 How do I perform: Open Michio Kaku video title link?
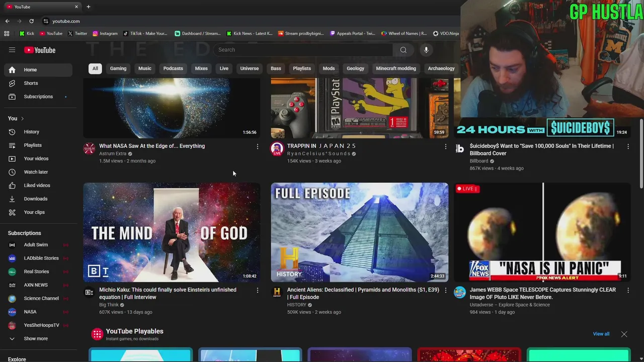tap(168, 293)
